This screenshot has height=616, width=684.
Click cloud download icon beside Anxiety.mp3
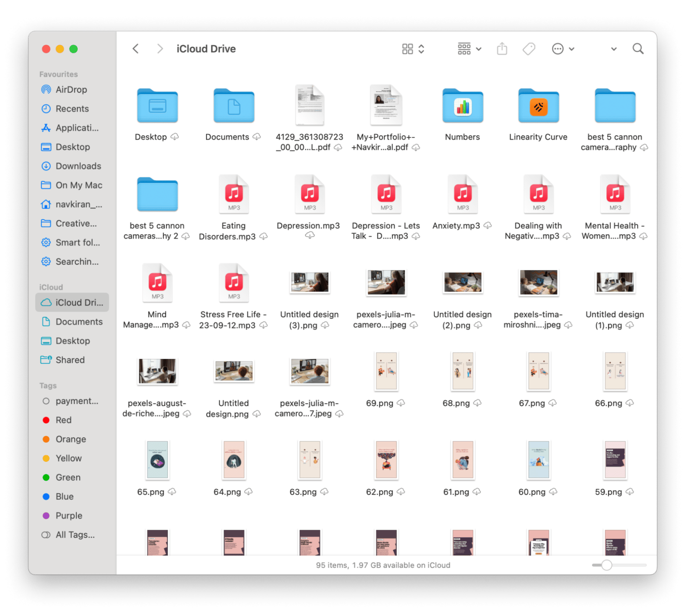coord(488,226)
